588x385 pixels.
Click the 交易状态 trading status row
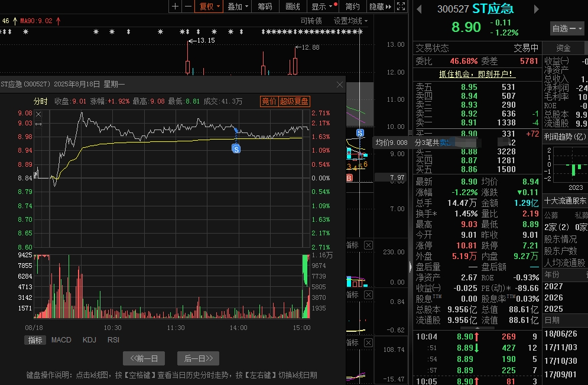[477, 48]
